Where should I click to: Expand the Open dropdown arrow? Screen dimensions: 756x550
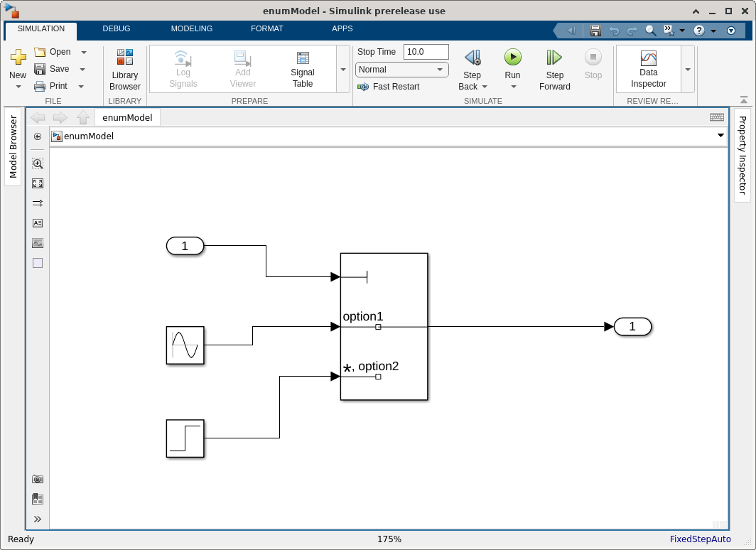[84, 52]
